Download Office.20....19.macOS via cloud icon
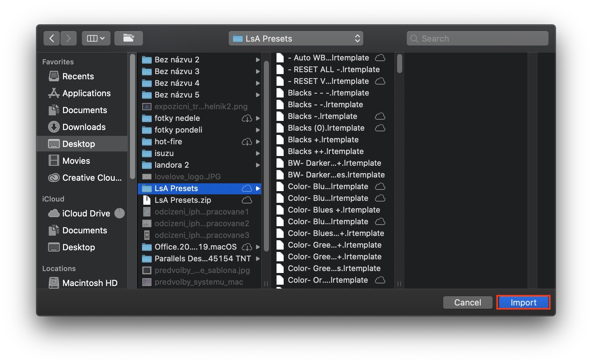This screenshot has height=364, width=592. click(247, 247)
